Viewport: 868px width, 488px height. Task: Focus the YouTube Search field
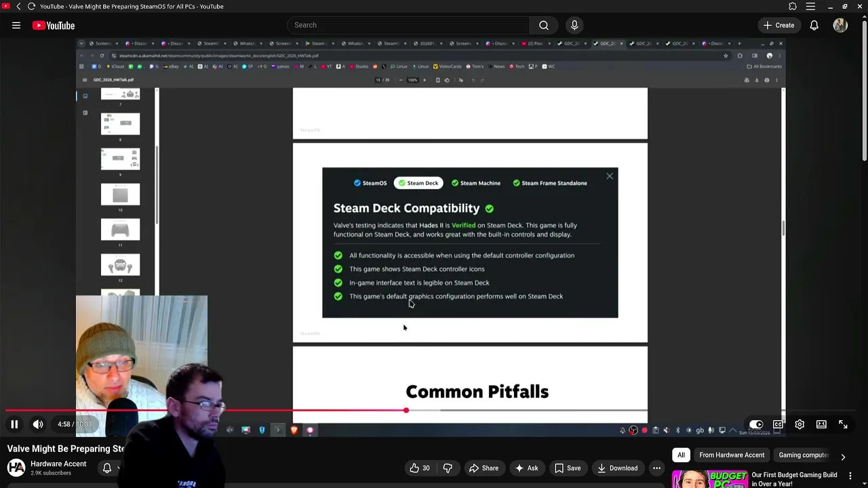pyautogui.click(x=409, y=25)
